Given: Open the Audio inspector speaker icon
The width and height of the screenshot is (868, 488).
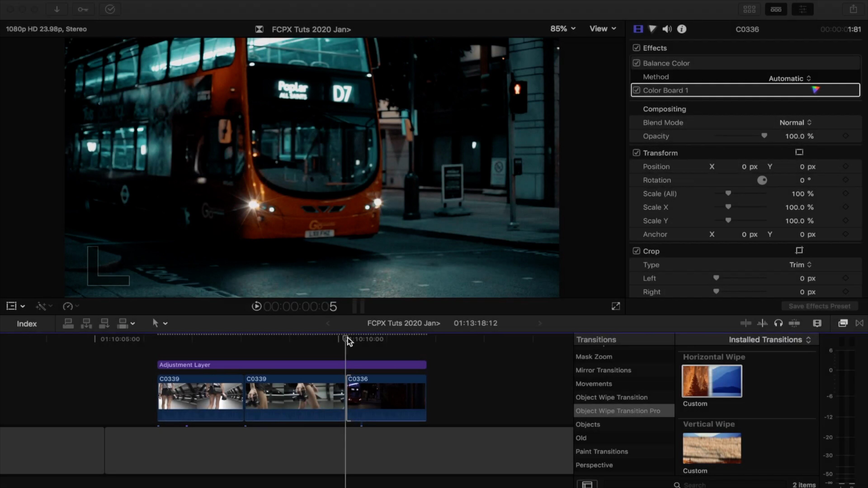Looking at the screenshot, I should tap(667, 29).
